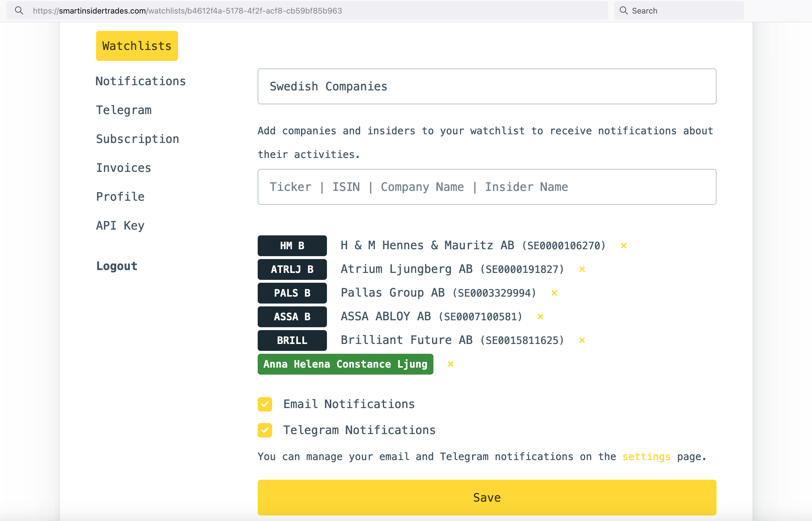Click the HM B ticker icon
This screenshot has height=521, width=812.
(291, 245)
